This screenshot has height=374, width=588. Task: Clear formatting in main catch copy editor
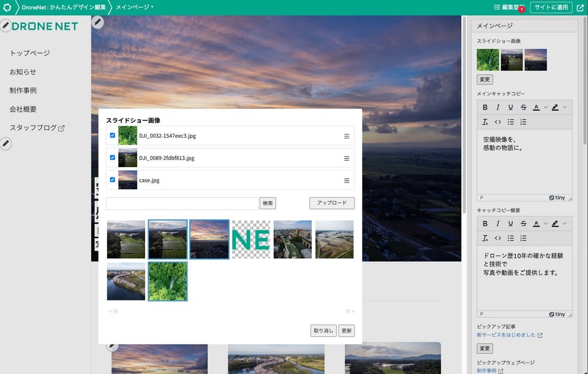[x=485, y=122]
